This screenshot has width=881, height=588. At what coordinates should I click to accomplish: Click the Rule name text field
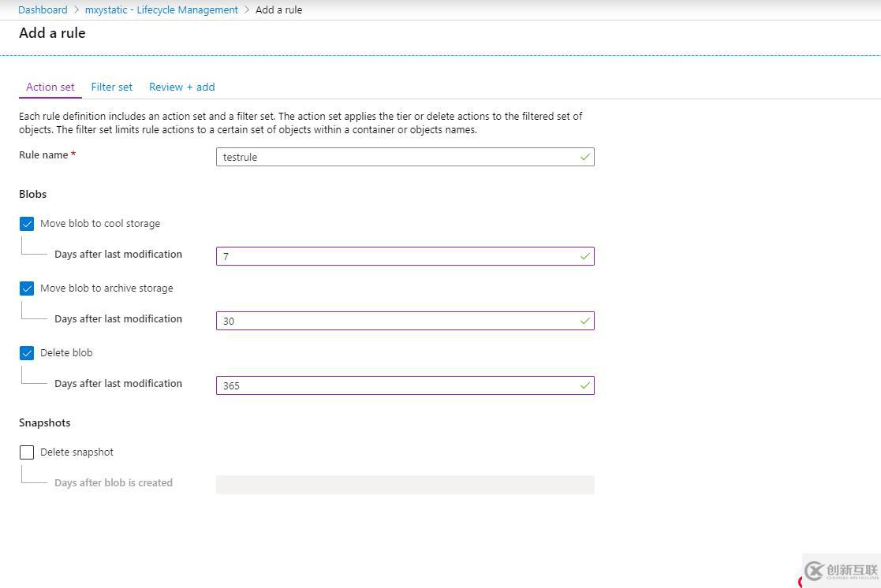pyautogui.click(x=394, y=157)
